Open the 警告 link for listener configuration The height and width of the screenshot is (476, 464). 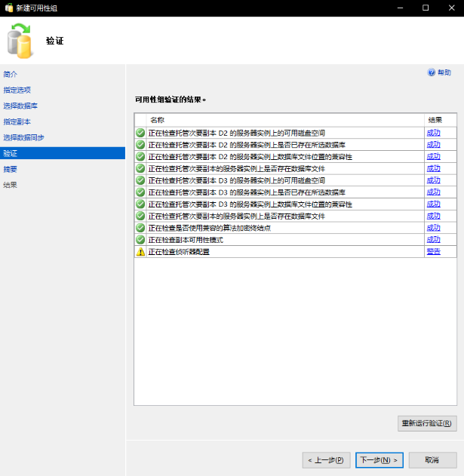click(x=433, y=252)
